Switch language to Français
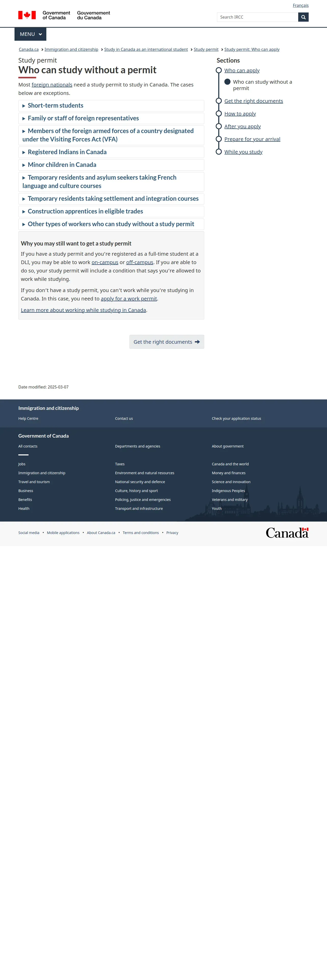Screen dimensions: 327x980 point(300,5)
